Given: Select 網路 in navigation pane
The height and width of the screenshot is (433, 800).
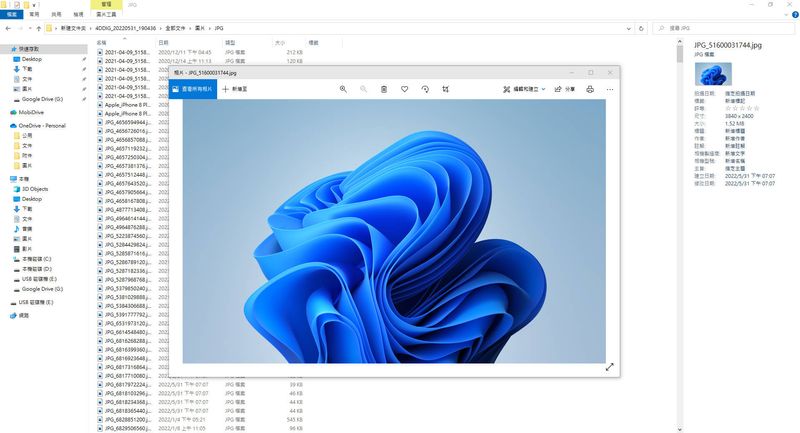Looking at the screenshot, I should pyautogui.click(x=23, y=316).
